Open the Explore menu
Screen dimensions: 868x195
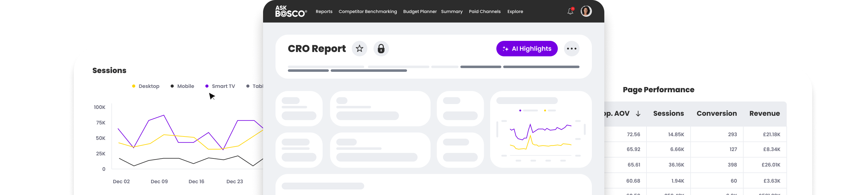tap(515, 11)
